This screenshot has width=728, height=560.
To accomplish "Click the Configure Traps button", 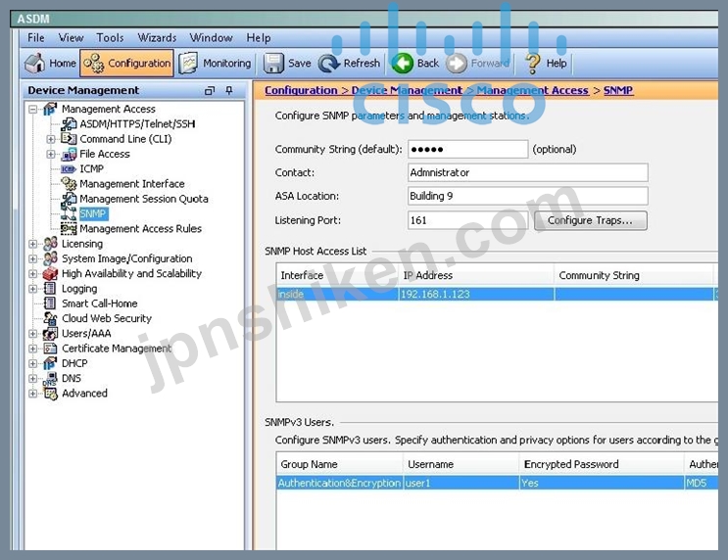I will (x=590, y=220).
